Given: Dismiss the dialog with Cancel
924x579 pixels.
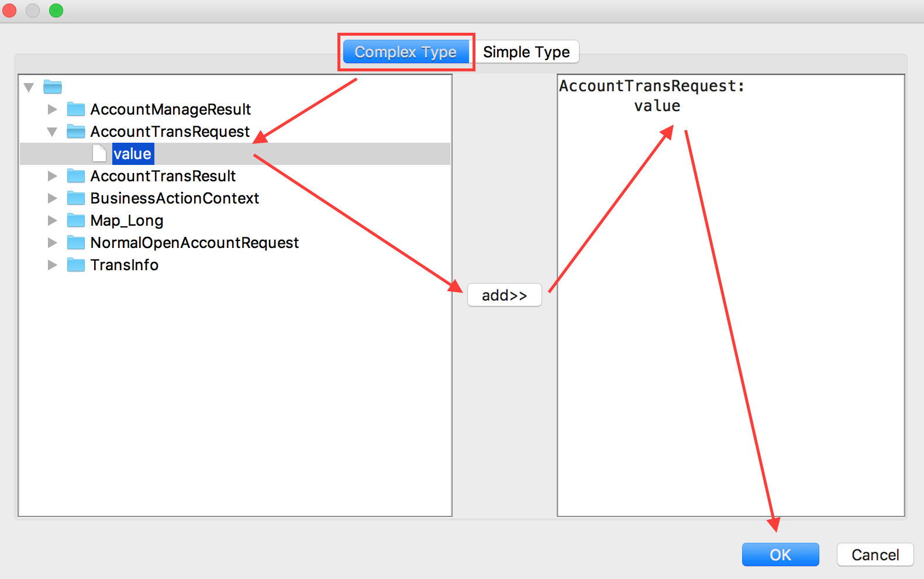Looking at the screenshot, I should click(x=875, y=554).
